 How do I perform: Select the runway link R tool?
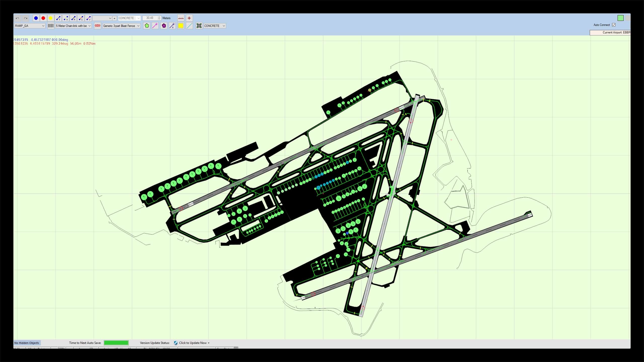coord(73,18)
